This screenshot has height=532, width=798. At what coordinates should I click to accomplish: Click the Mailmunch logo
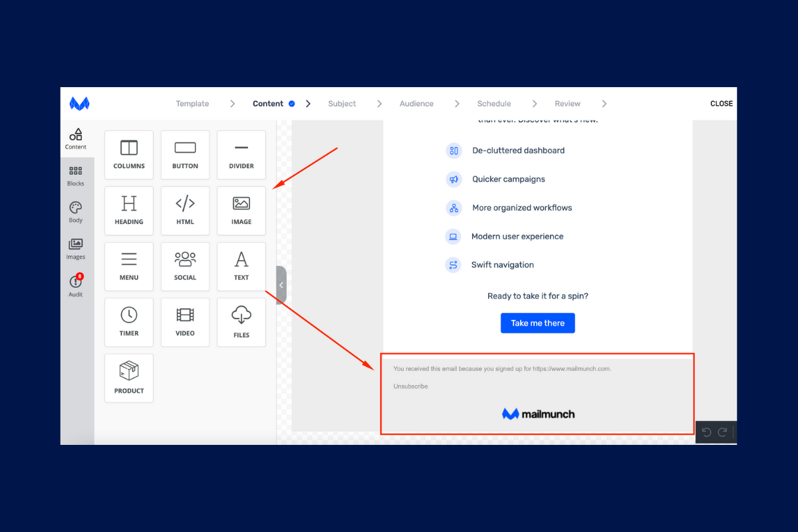[x=79, y=103]
